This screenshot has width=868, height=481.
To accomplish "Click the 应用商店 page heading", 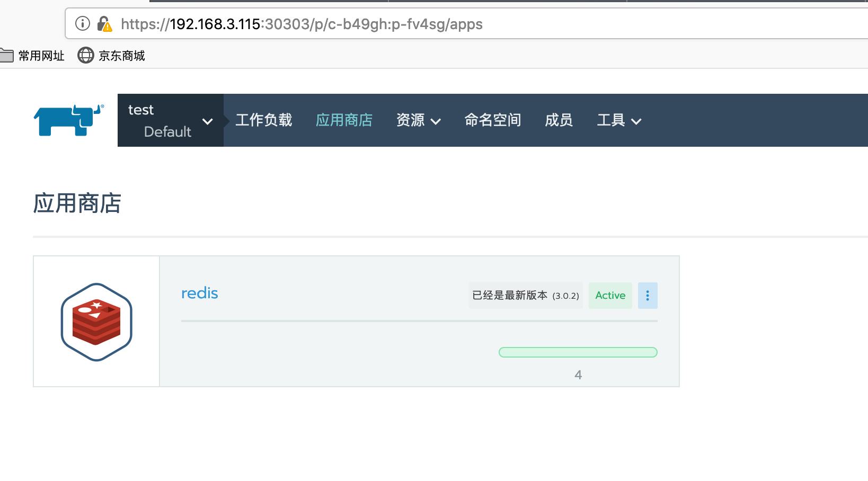I will [77, 203].
